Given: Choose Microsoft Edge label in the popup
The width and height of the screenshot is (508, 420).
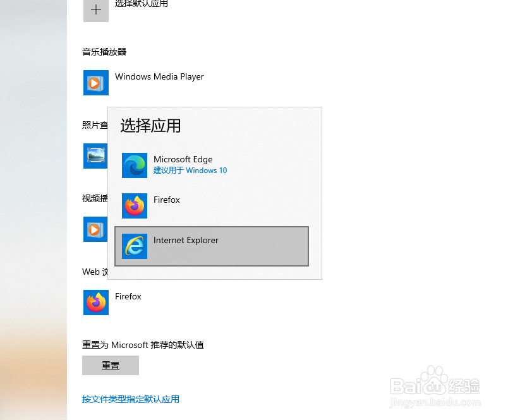Looking at the screenshot, I should pos(183,159).
